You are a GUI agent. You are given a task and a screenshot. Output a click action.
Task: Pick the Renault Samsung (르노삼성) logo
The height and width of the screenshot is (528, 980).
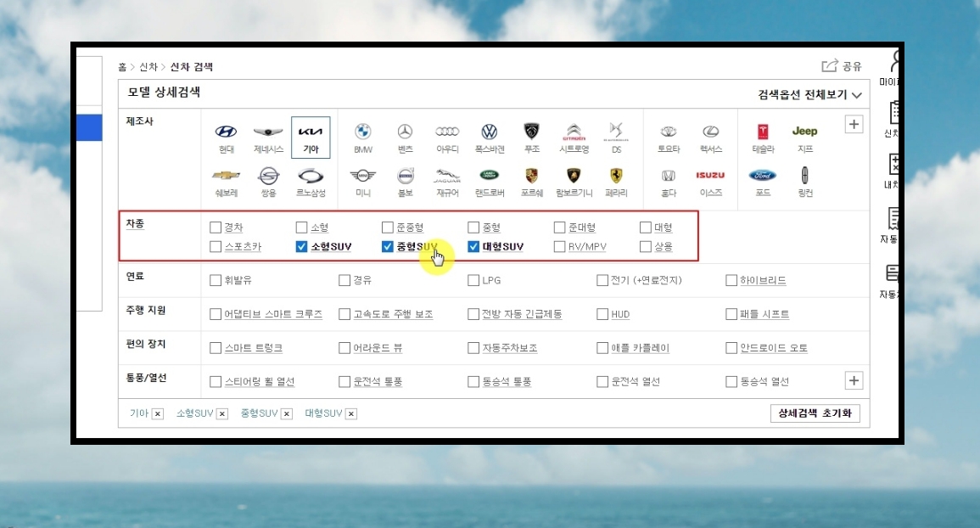311,176
